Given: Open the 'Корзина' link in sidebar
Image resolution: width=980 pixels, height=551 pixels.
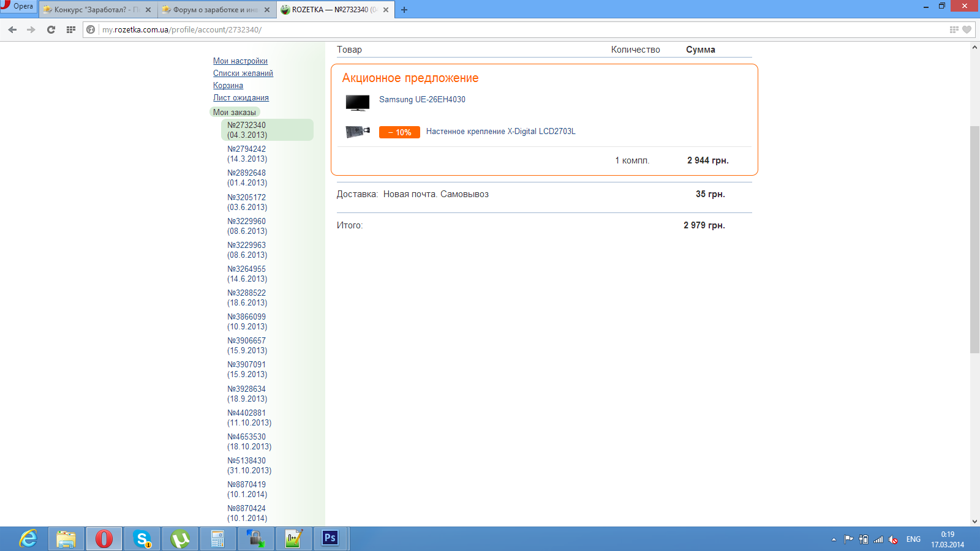Looking at the screenshot, I should pos(228,86).
